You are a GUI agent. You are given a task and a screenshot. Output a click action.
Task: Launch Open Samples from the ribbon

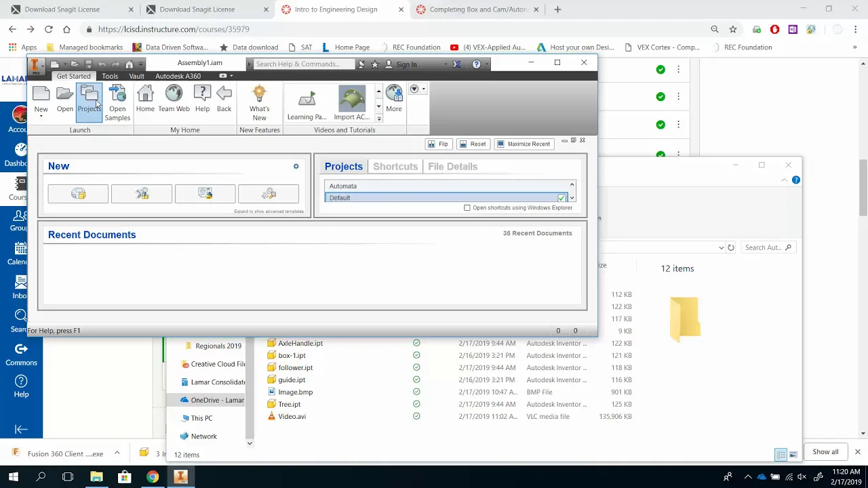tap(117, 103)
